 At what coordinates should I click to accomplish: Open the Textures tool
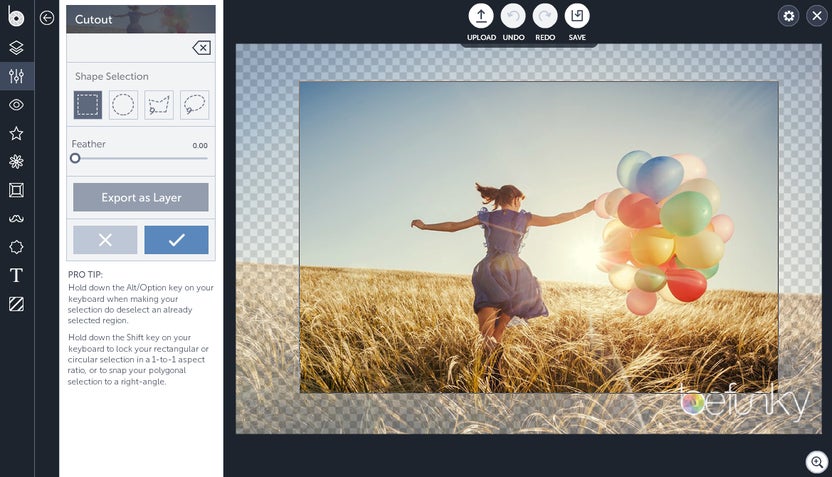(16, 304)
